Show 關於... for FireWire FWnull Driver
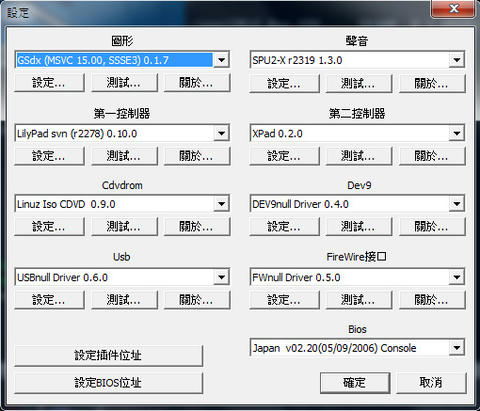The width and height of the screenshot is (480, 411). (x=432, y=300)
